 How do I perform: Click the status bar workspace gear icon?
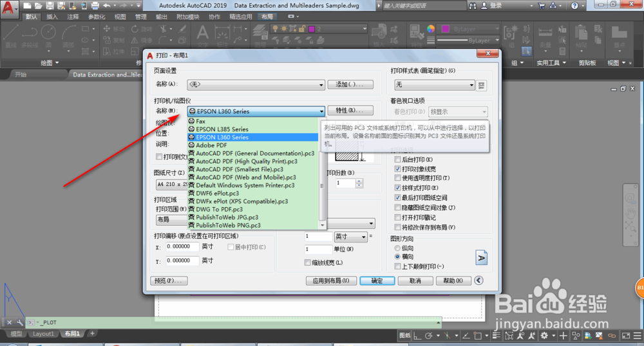tap(544, 336)
